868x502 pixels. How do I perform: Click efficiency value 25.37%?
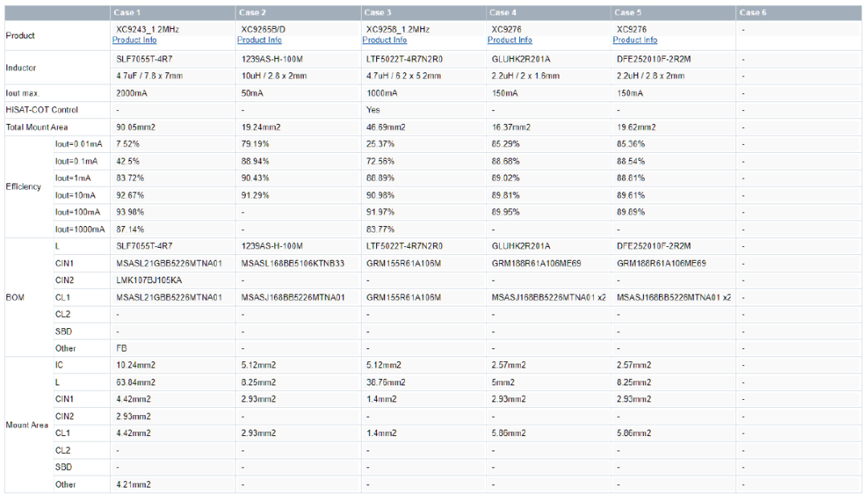380,144
